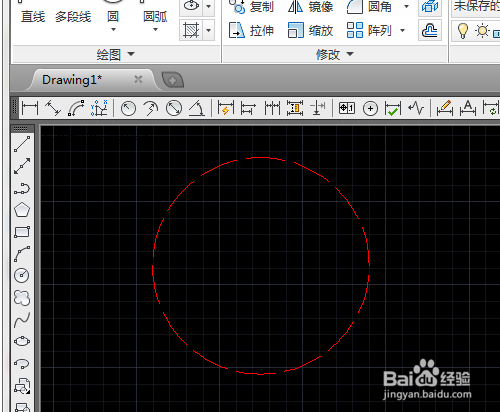Open dropdown beside the ellipse ribbon icon
Image resolution: width=500 pixels, height=412 pixels.
click(x=209, y=6)
